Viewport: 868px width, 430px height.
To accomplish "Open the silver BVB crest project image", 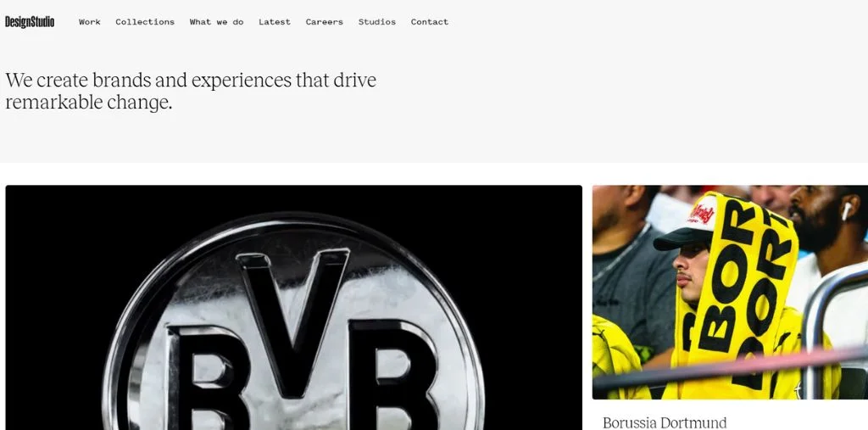I will [294, 308].
